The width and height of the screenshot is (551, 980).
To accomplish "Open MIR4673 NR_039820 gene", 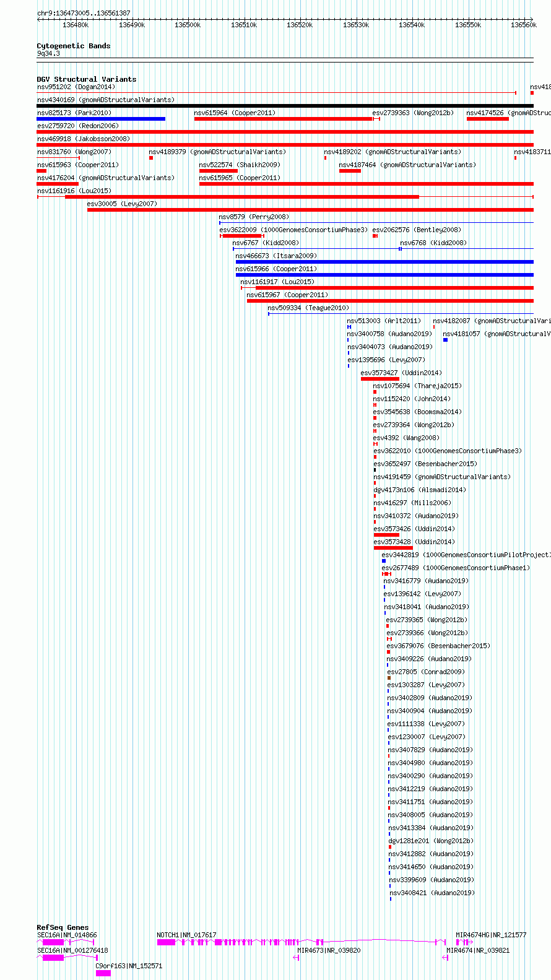I will coord(297,958).
